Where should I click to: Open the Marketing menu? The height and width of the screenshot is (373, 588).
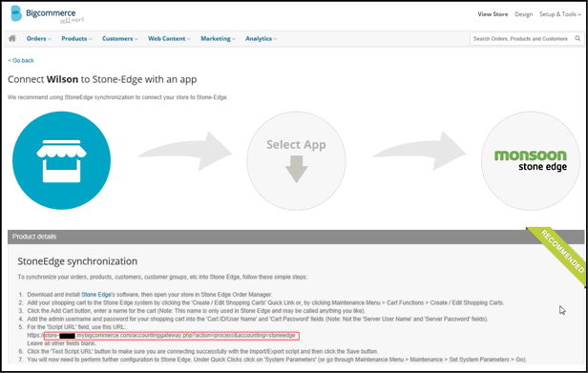click(x=218, y=38)
